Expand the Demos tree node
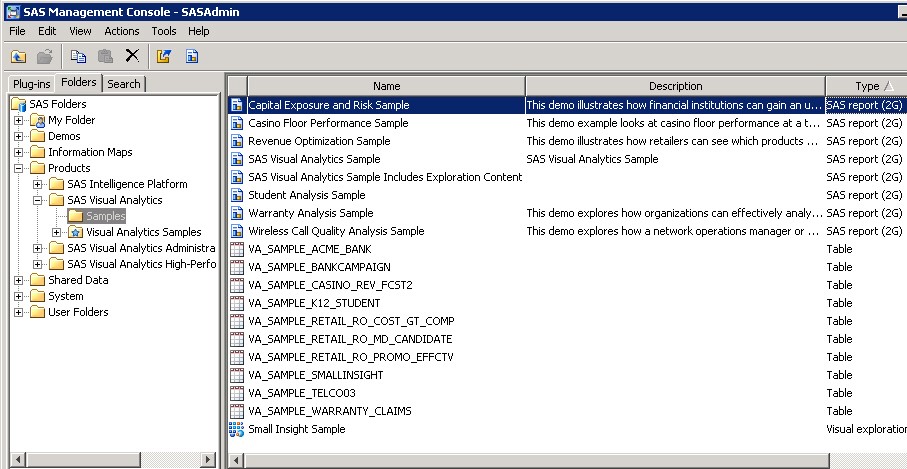The height and width of the screenshot is (469, 907). click(x=19, y=136)
